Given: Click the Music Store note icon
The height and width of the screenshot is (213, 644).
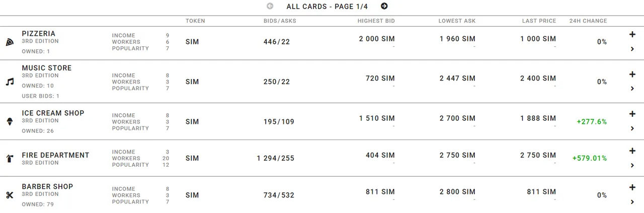Looking at the screenshot, I should pyautogui.click(x=10, y=82).
